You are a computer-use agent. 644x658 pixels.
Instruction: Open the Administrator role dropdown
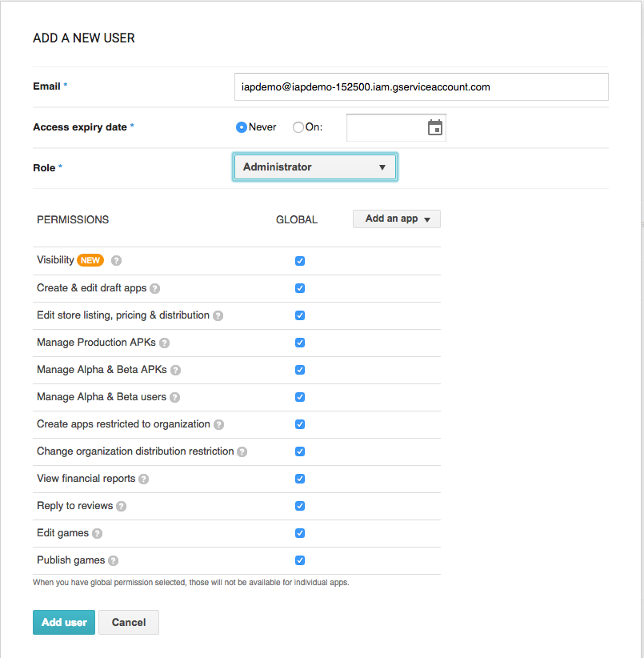tap(314, 167)
